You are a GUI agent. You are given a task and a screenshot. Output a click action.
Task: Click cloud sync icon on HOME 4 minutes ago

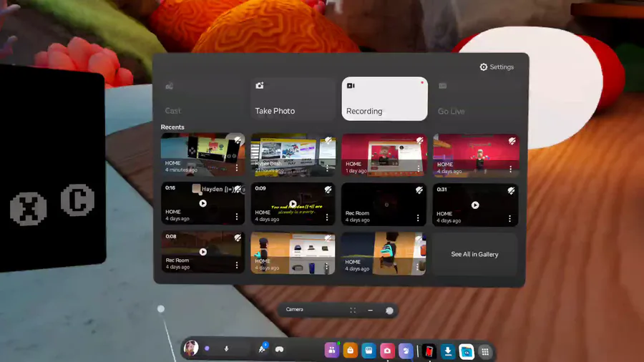[x=238, y=140]
